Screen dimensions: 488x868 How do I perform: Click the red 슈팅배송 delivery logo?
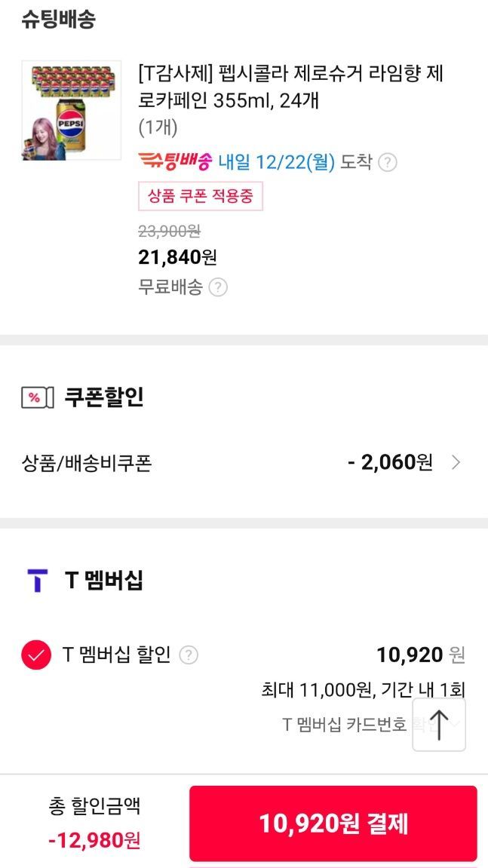click(176, 161)
